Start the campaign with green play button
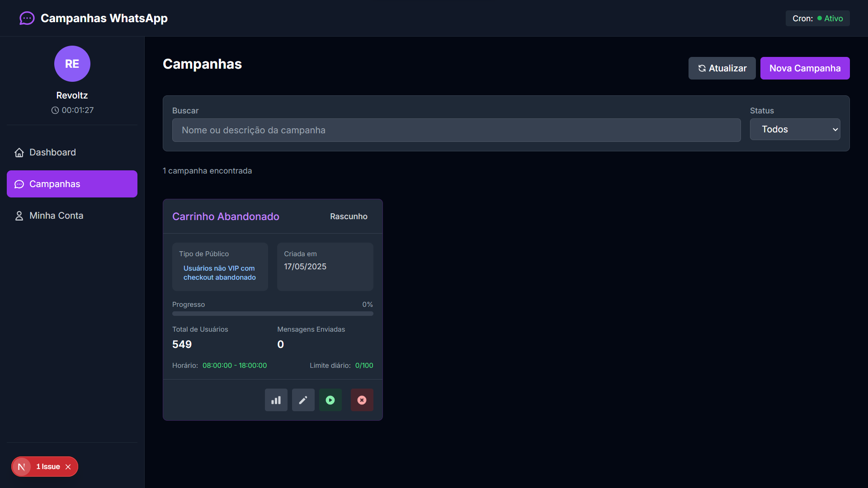This screenshot has width=868, height=488. (x=330, y=400)
